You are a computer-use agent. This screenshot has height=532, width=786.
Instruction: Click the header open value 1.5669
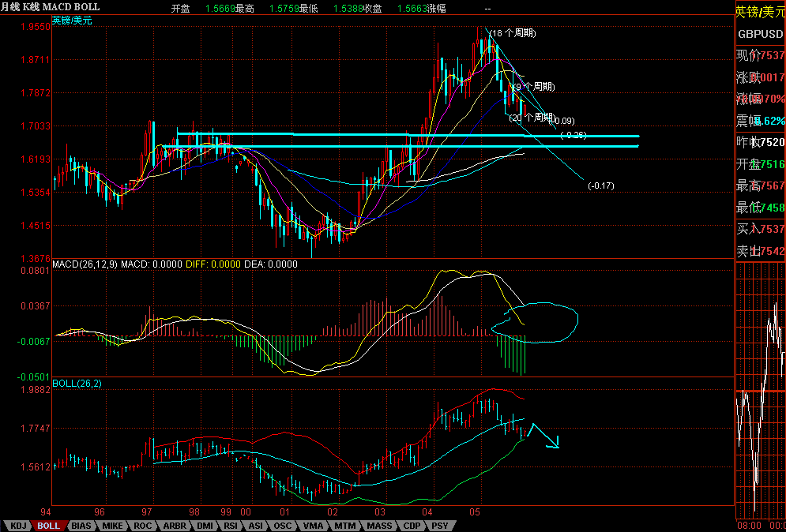coord(220,9)
